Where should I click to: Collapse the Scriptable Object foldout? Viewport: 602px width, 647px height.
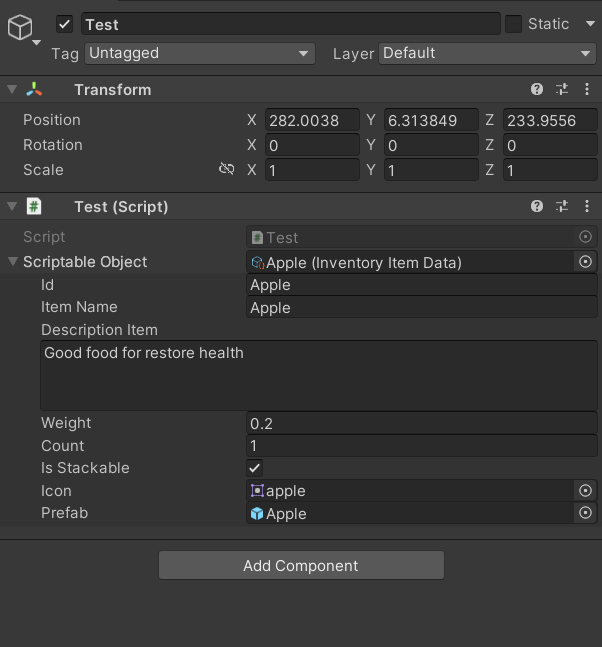click(13, 261)
